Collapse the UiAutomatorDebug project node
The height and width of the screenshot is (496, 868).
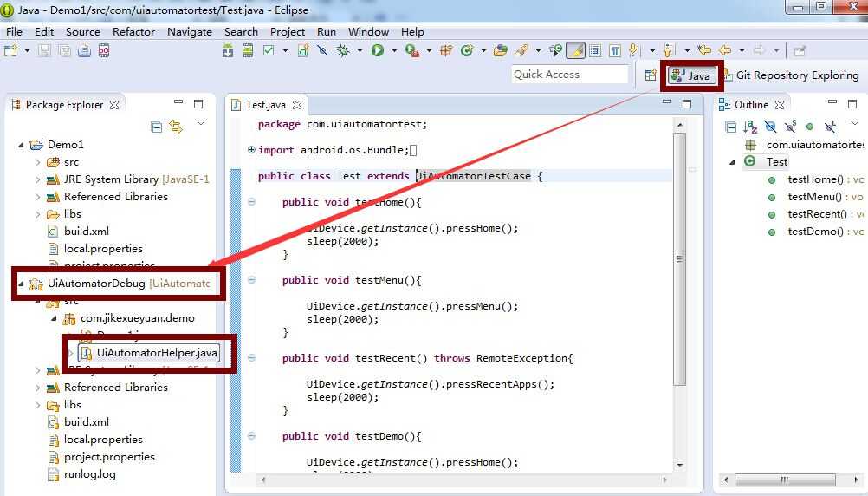[x=21, y=284]
